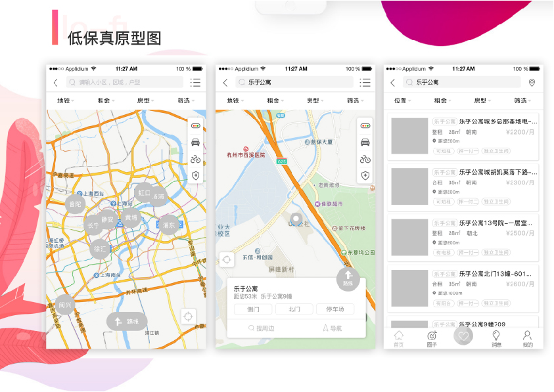Open 房型 dropdown in left screen
This screenshot has width=554, height=392.
click(146, 100)
